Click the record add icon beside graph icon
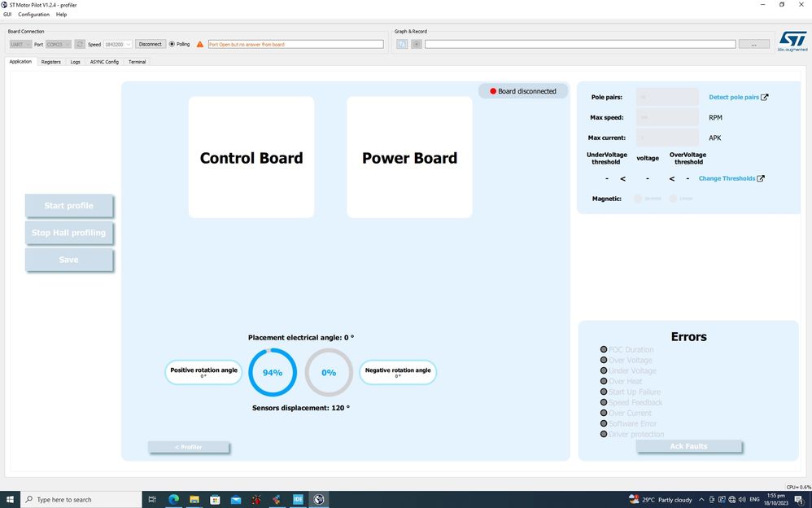 (416, 44)
